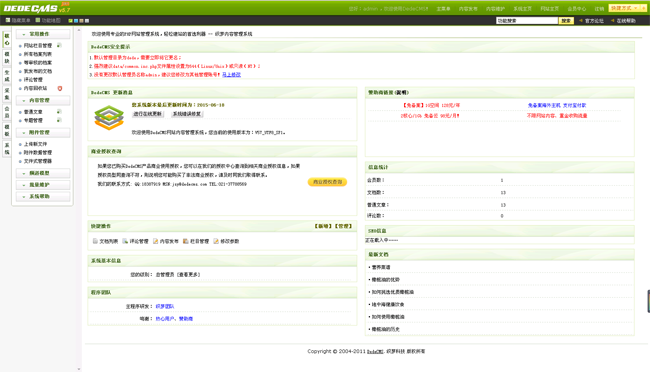
Task: Open 内容维护 in the top navigation
Action: tap(495, 9)
